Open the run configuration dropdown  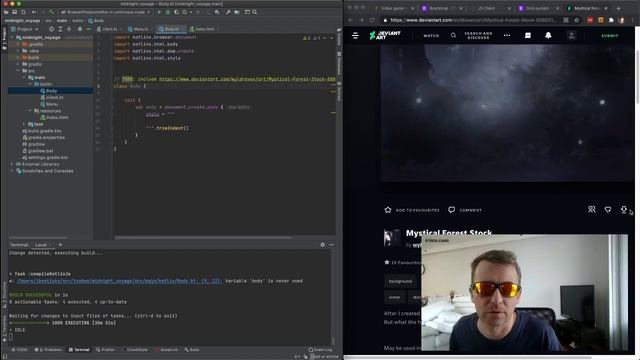105,12
